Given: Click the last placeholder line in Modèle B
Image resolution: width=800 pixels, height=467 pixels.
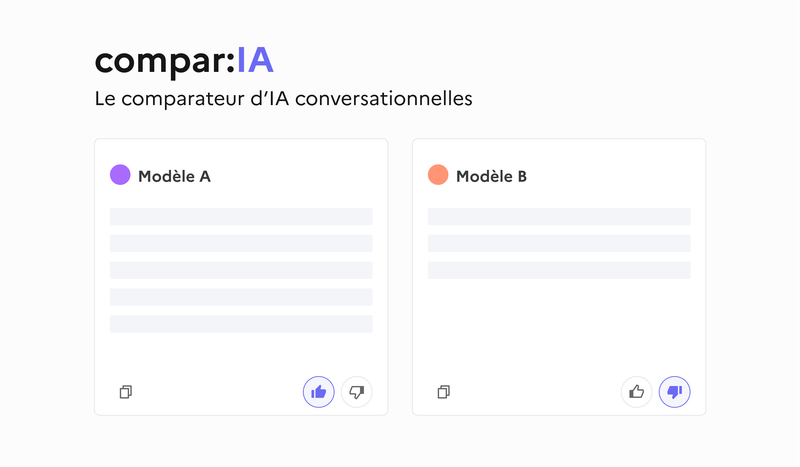Looking at the screenshot, I should [x=559, y=270].
